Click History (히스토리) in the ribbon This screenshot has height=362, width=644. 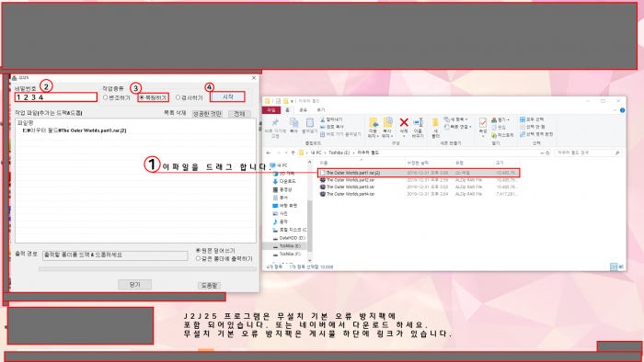(502, 135)
